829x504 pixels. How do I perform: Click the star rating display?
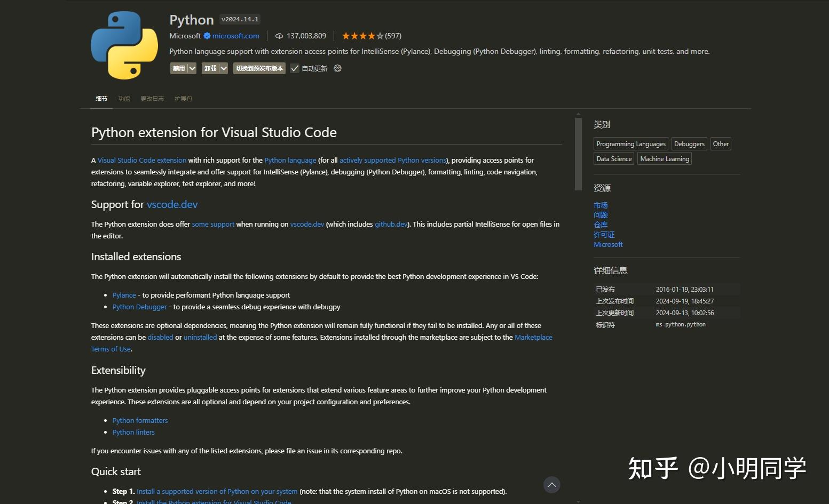[362, 36]
